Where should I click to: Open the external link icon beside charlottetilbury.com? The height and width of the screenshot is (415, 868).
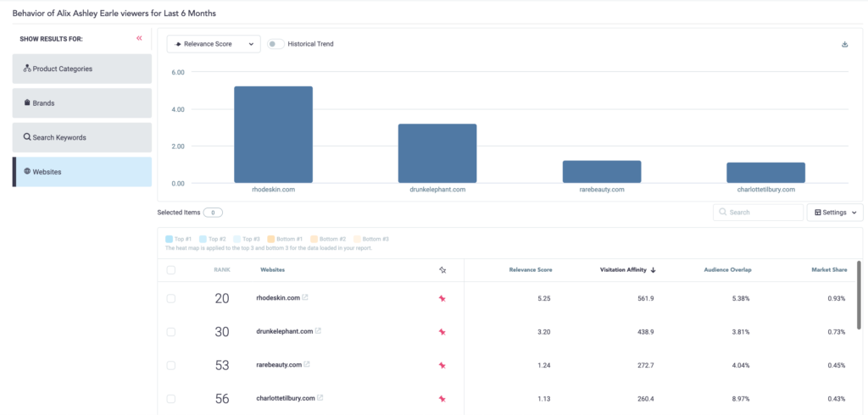(320, 398)
